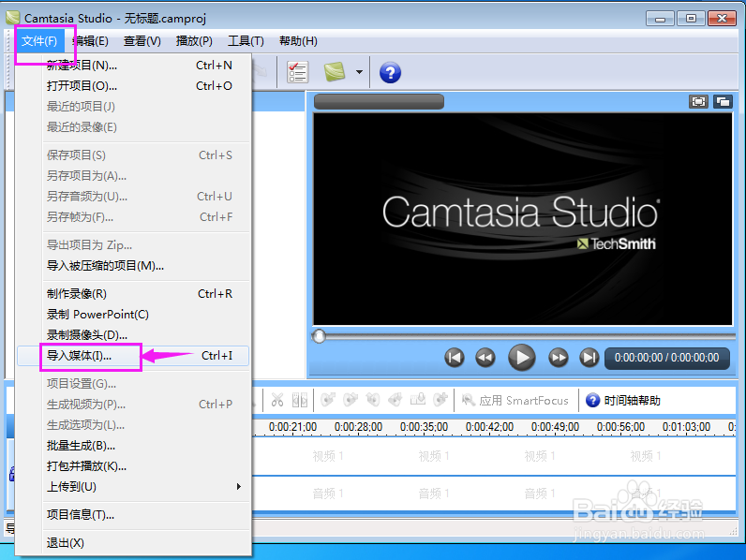
Task: Choose 另存项目为(A)... menu entry
Action: [133, 176]
